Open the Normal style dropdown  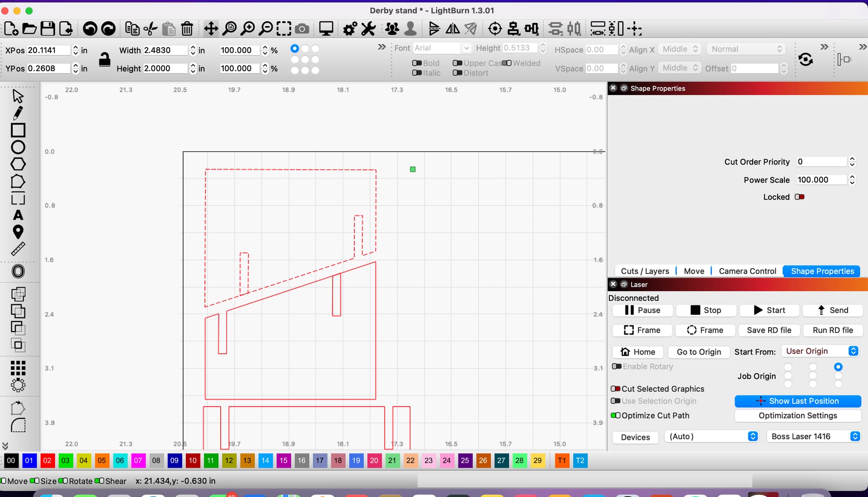[746, 49]
